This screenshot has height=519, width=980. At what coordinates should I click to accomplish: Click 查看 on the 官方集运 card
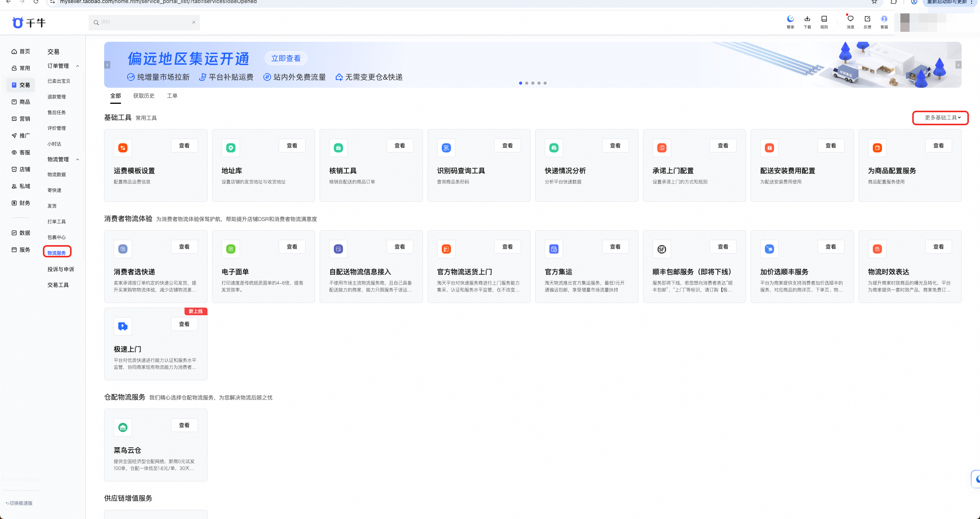point(615,247)
